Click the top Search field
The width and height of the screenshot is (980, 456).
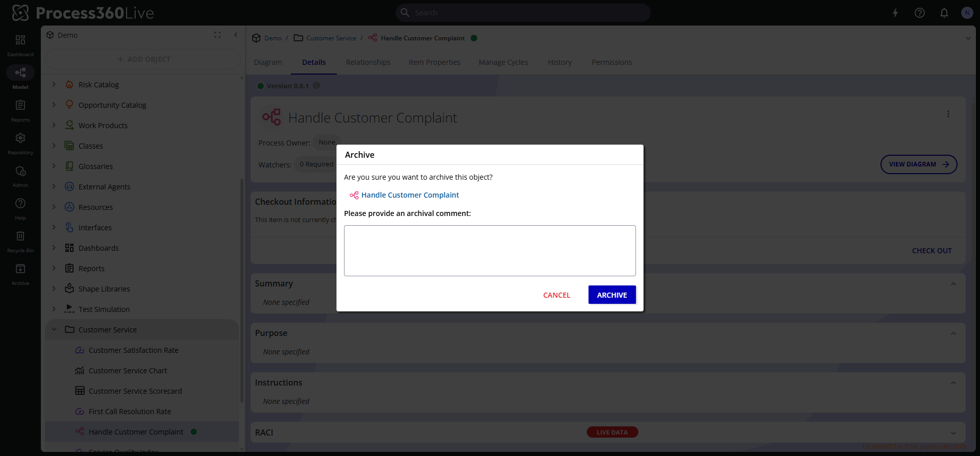(x=523, y=13)
